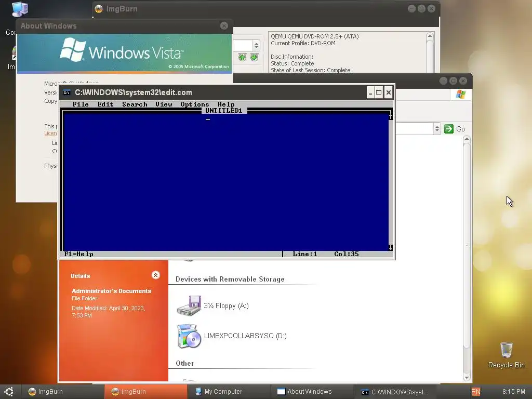Click the green up arrow icon in ImgBurn
Image resolution: width=532 pixels, height=399 pixels.
point(242,57)
